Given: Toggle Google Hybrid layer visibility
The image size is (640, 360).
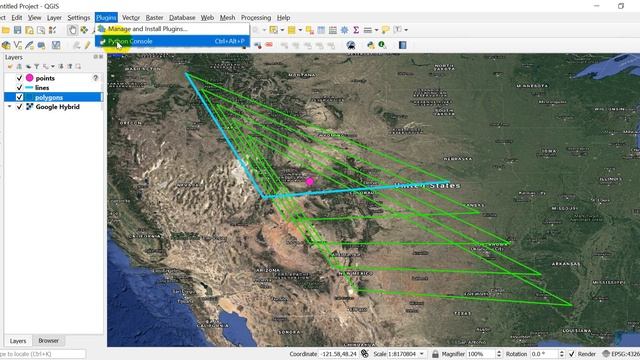Looking at the screenshot, I should pos(19,107).
